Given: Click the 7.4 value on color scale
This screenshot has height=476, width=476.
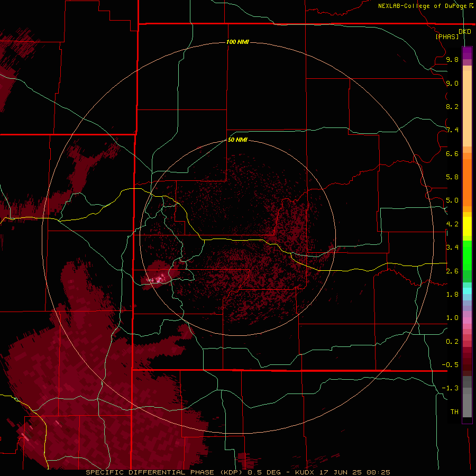Looking at the screenshot, I should click(452, 130).
